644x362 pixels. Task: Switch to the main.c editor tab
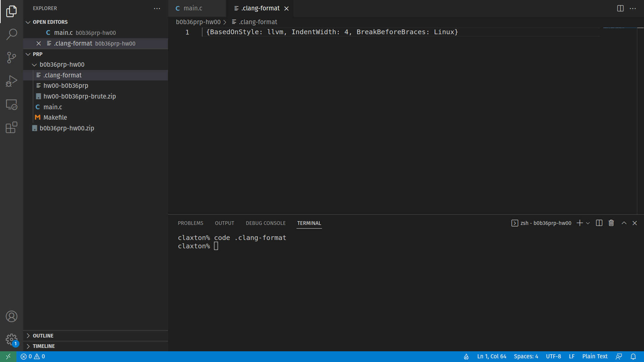tap(193, 8)
